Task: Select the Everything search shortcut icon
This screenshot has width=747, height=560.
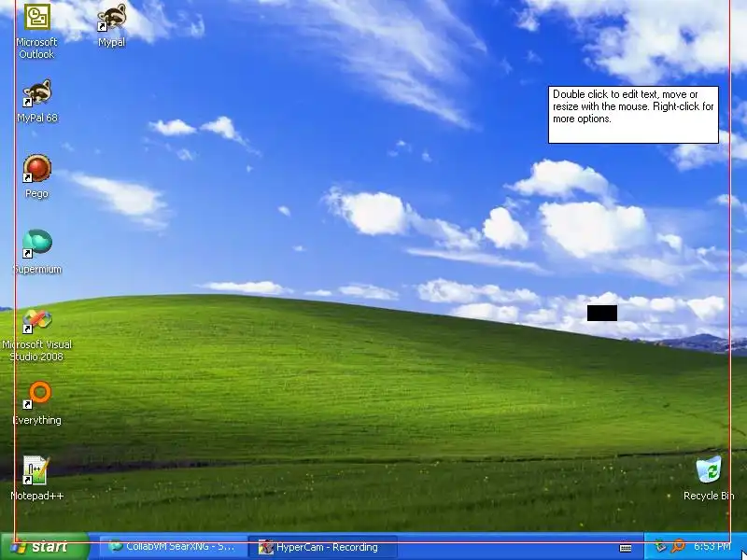Action: [37, 395]
